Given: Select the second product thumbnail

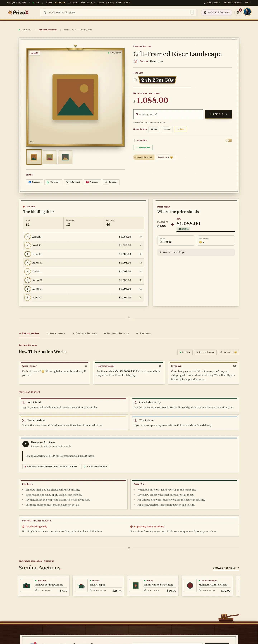Looking at the screenshot, I should click(x=50, y=157).
